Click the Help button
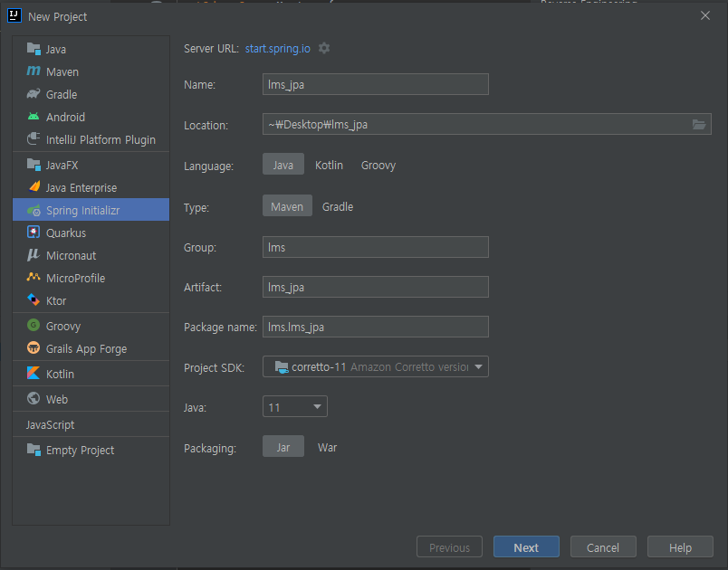The height and width of the screenshot is (570, 728). coord(680,547)
